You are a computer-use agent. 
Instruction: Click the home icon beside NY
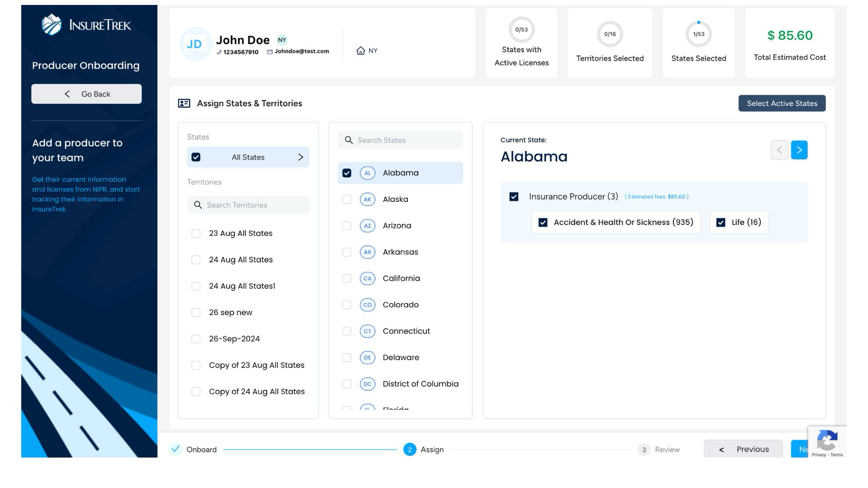point(360,51)
